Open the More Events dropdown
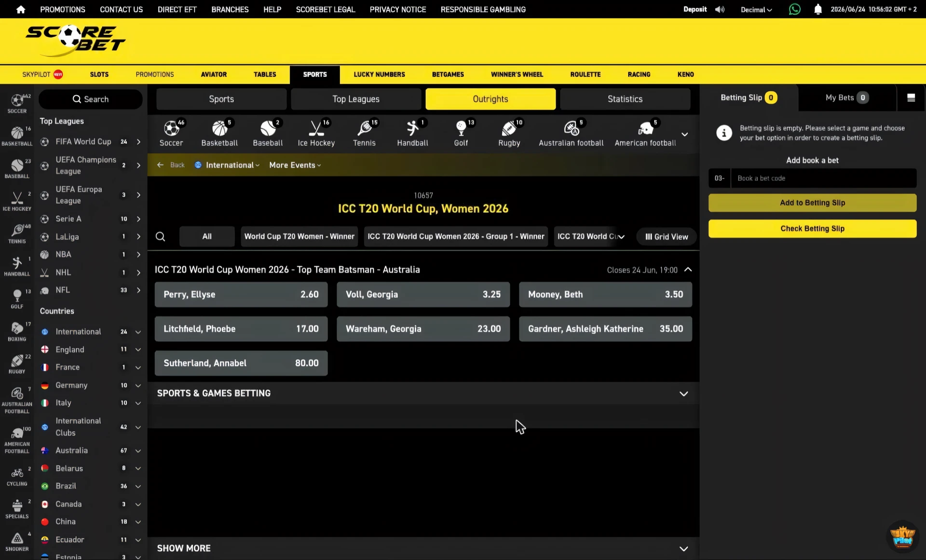Screen dimensions: 926x560 click(x=295, y=165)
